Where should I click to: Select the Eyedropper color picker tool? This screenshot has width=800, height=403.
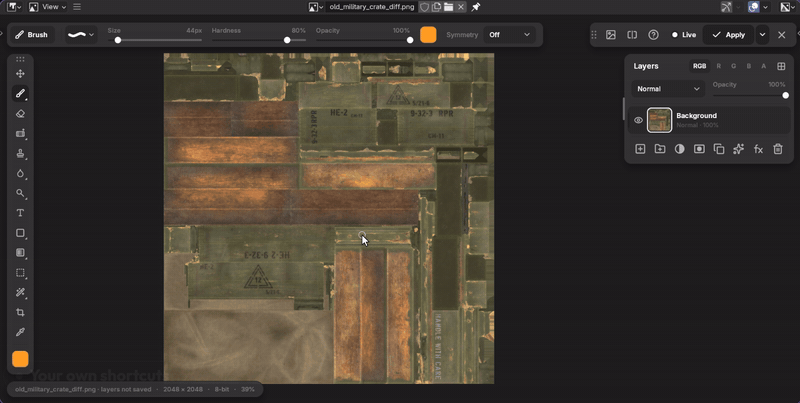coord(20,332)
